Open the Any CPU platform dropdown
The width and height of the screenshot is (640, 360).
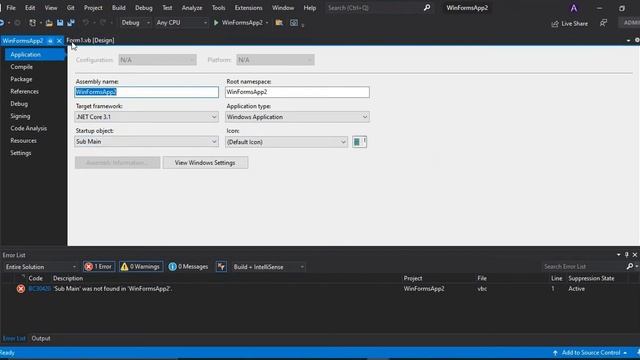[x=182, y=23]
